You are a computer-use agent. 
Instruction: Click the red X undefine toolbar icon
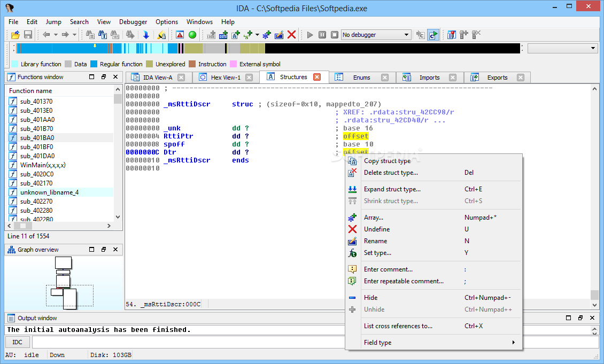[292, 35]
